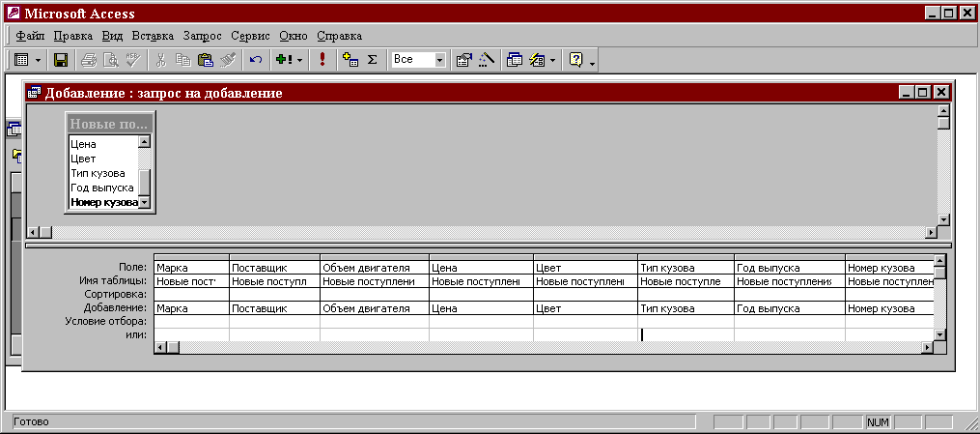Click the Марка cell in Поле row

tap(191, 269)
